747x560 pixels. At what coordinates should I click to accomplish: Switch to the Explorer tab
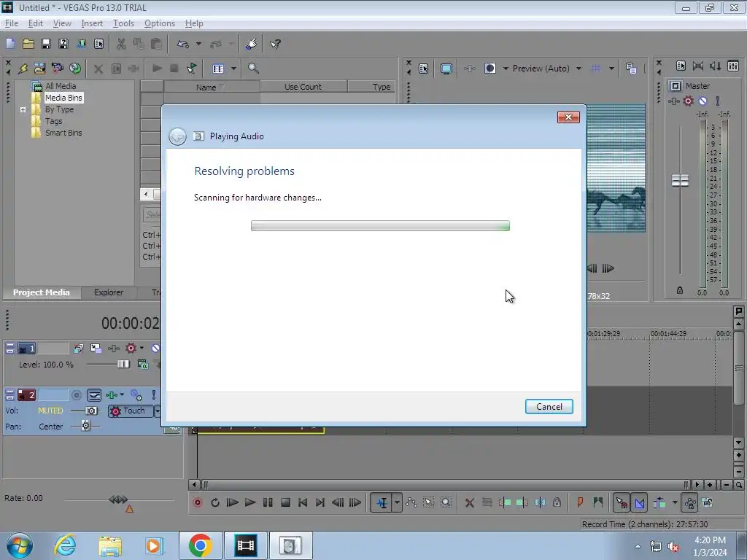point(109,292)
